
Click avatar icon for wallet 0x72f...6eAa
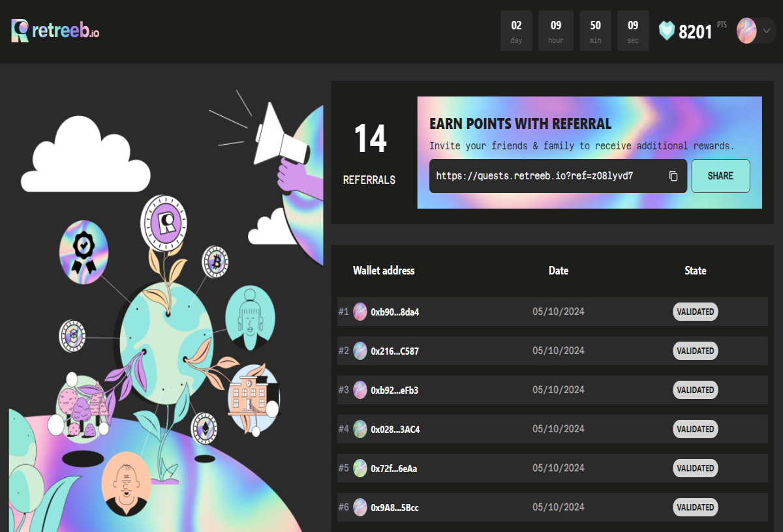click(360, 468)
